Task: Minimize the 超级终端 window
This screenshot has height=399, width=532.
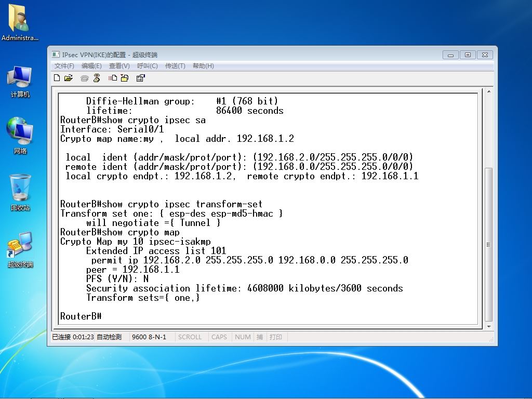Action: tap(450, 55)
